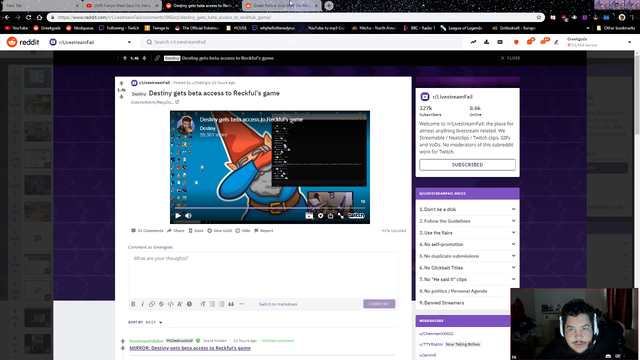The image size is (640, 360).
Task: Open Twitch clip settings gear
Action: tap(320, 216)
